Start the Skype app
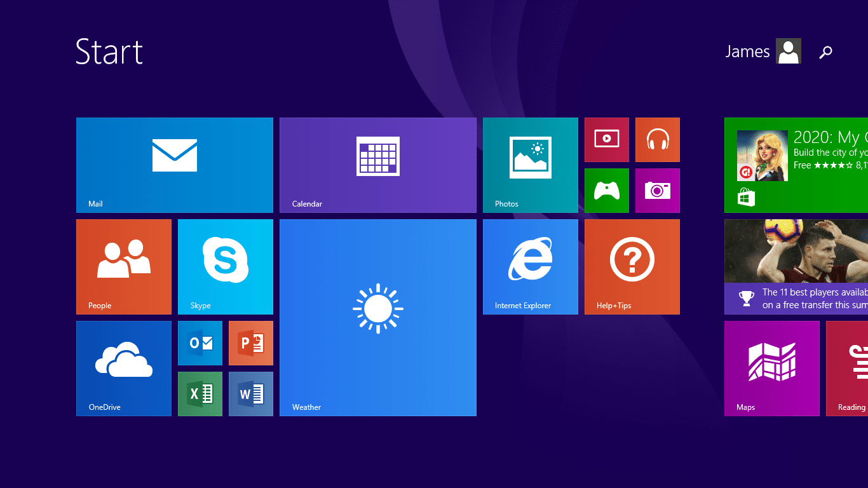Image resolution: width=868 pixels, height=488 pixels. [225, 267]
